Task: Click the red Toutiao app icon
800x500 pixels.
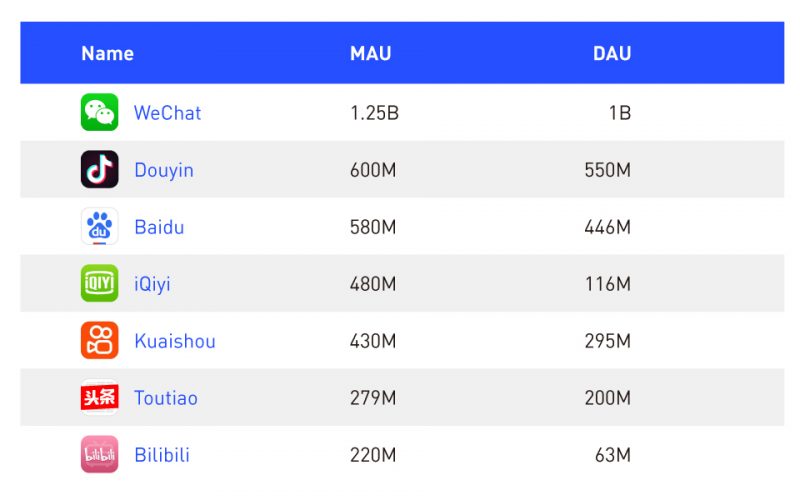Action: click(x=99, y=397)
